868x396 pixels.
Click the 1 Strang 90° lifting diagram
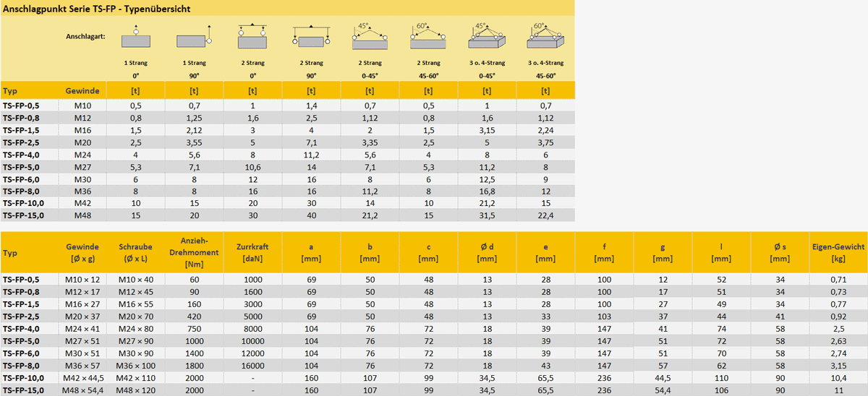[x=194, y=38]
